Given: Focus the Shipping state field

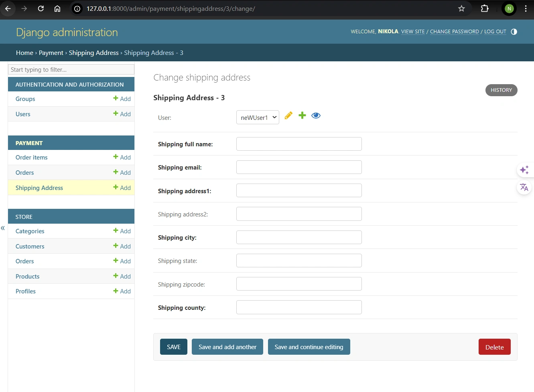Looking at the screenshot, I should [x=299, y=261].
